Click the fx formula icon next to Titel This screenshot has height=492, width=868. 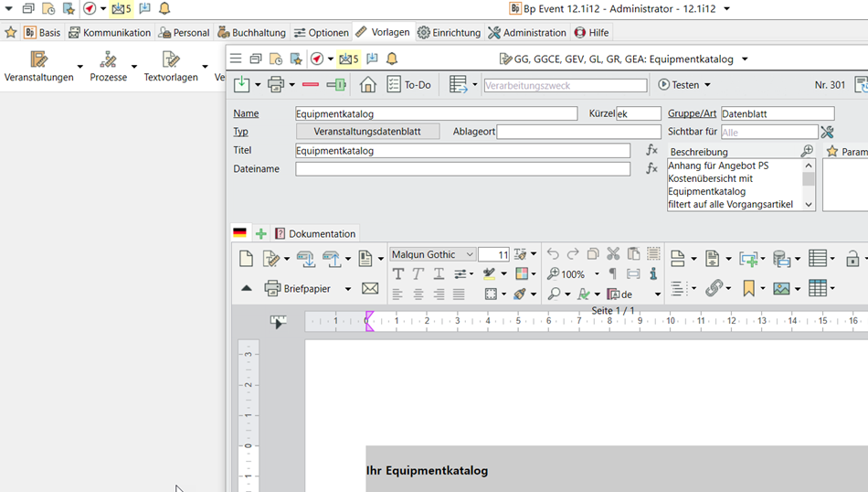click(x=651, y=150)
